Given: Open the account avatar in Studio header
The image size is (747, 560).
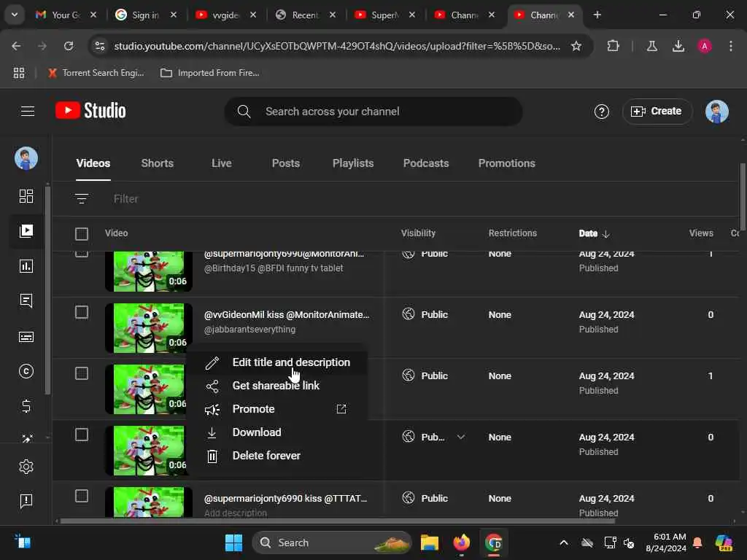Looking at the screenshot, I should pyautogui.click(x=716, y=112).
